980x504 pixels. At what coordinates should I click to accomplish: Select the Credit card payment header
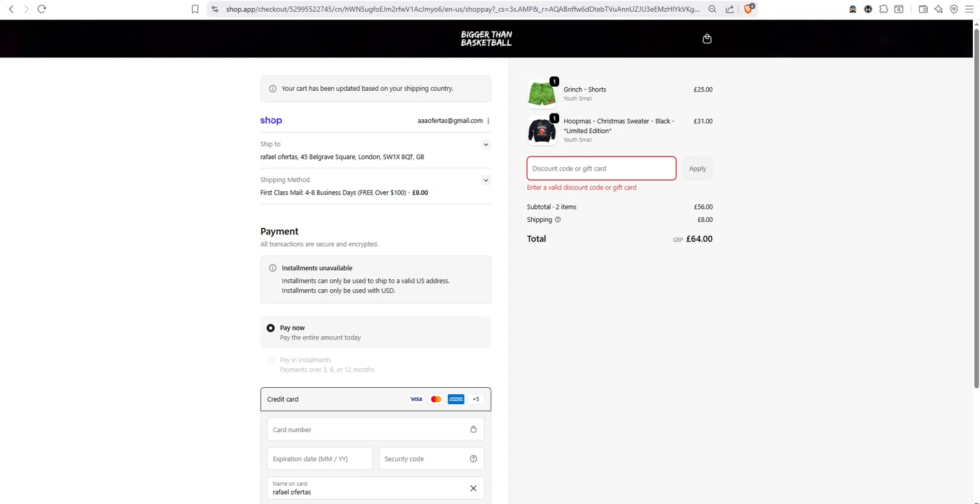[x=376, y=399]
